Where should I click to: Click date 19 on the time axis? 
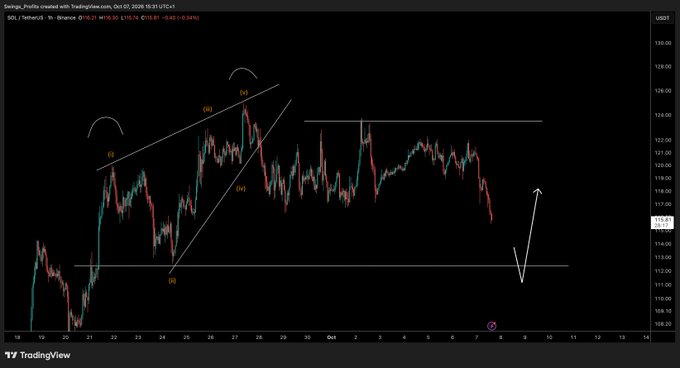(41, 337)
